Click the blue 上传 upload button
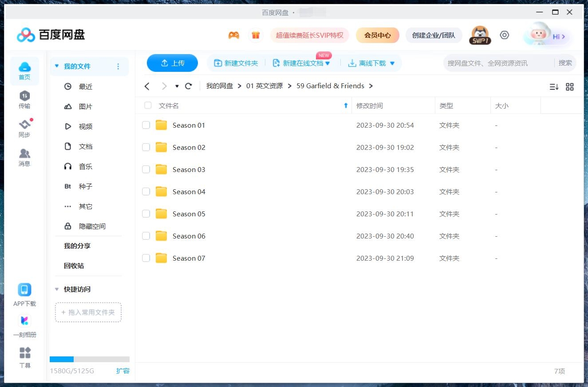This screenshot has width=588, height=387. pyautogui.click(x=172, y=63)
